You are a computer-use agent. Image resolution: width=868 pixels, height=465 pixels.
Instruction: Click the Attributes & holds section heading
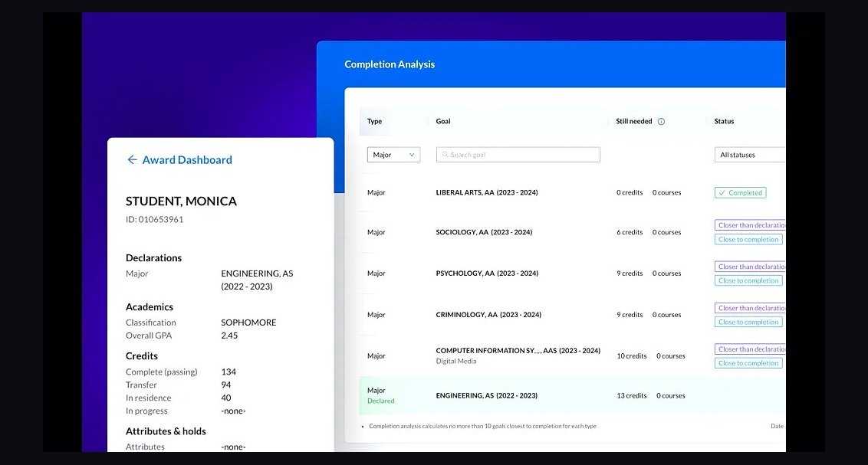(166, 431)
